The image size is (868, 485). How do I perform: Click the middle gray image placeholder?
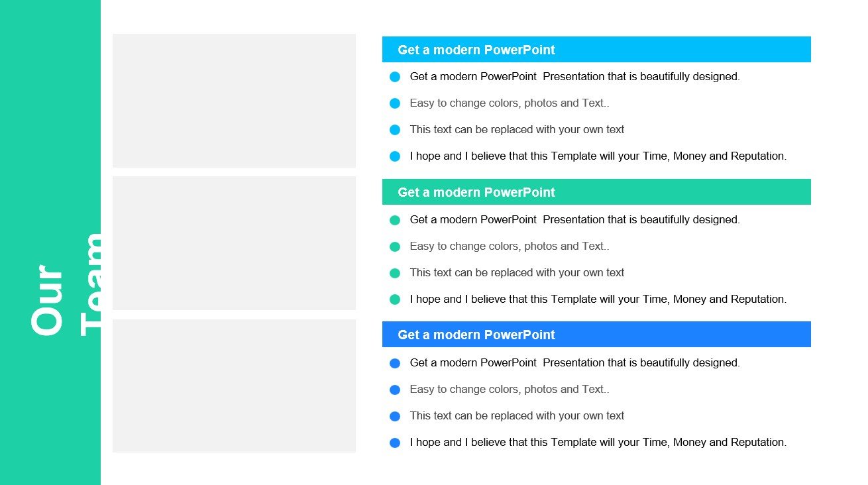tap(234, 243)
